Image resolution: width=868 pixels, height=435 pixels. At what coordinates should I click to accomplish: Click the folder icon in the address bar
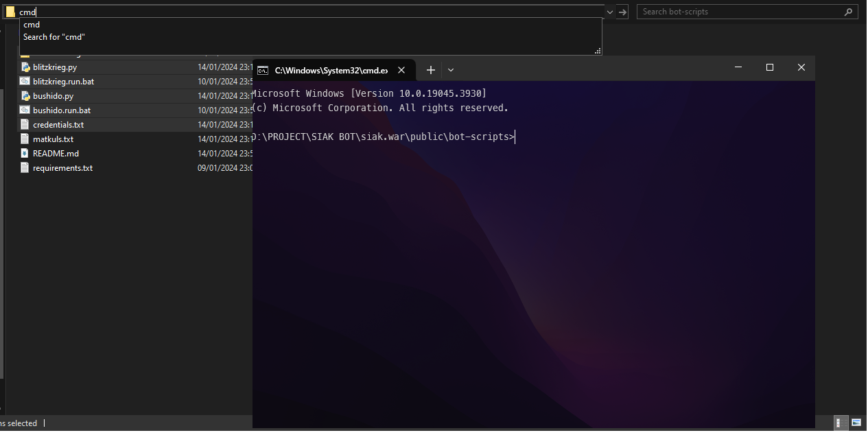(x=10, y=12)
